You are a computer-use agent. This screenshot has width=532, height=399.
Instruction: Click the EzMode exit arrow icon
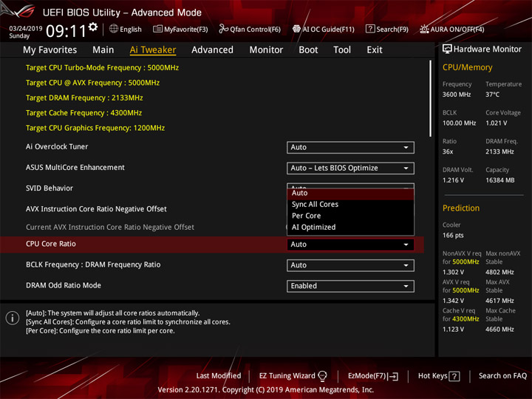point(394,376)
